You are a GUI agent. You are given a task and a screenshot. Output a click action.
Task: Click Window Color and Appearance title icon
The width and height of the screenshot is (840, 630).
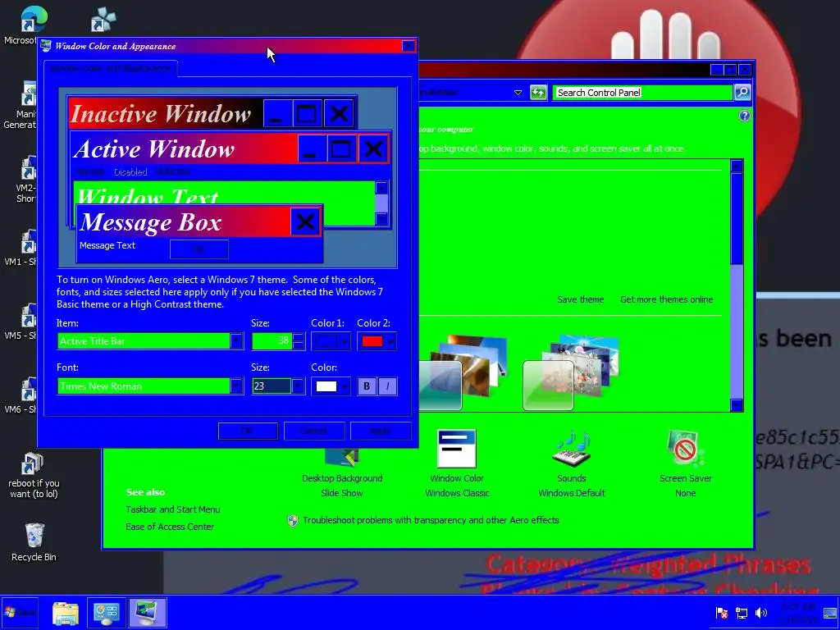click(46, 46)
